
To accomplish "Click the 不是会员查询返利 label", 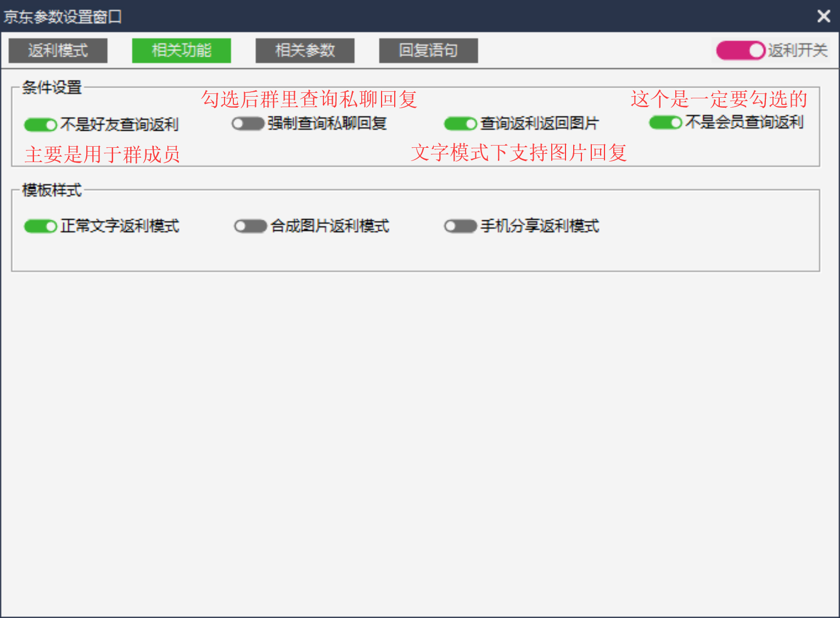I will (744, 122).
